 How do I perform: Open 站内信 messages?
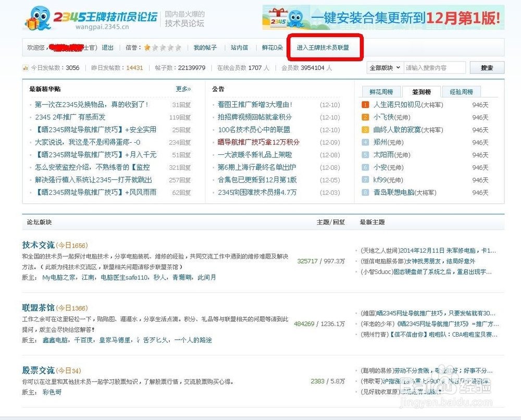pos(239,47)
